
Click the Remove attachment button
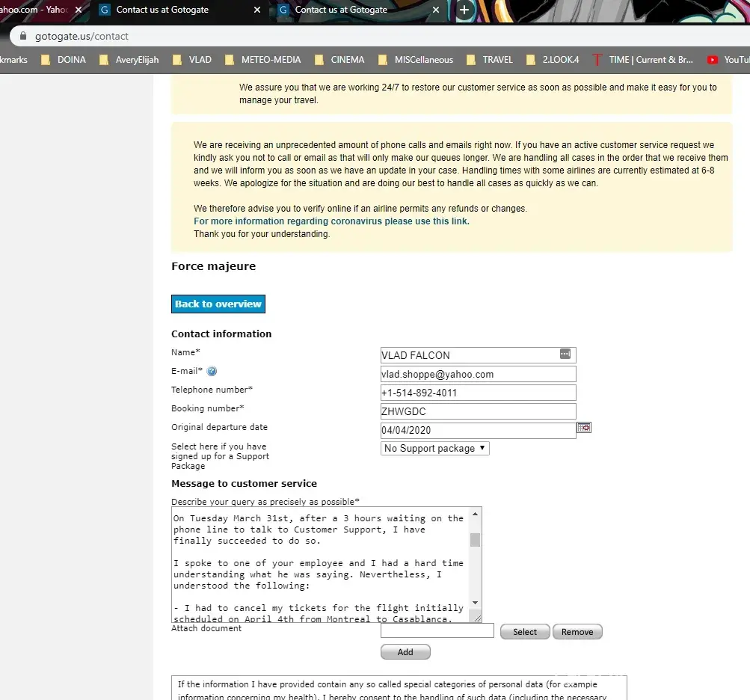tap(577, 632)
